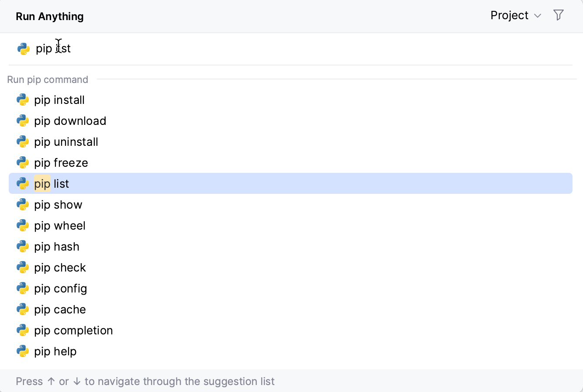The image size is (583, 392).
Task: Click the filter funnel icon
Action: point(558,15)
